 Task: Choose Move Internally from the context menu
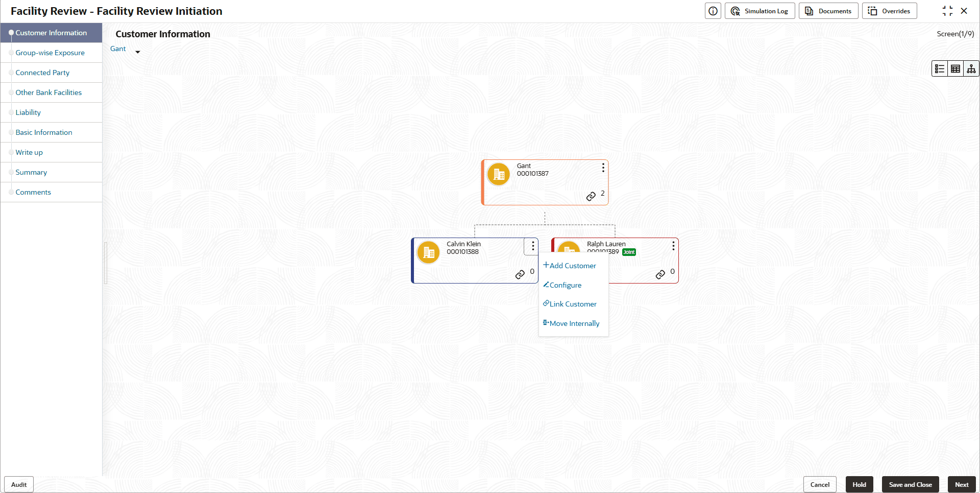point(571,323)
